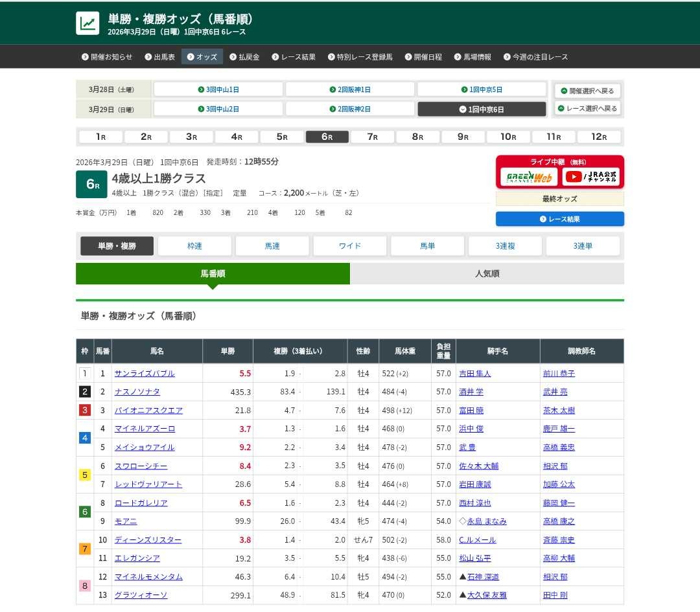Expand the 1回中京6日 venue selector

[x=482, y=109]
